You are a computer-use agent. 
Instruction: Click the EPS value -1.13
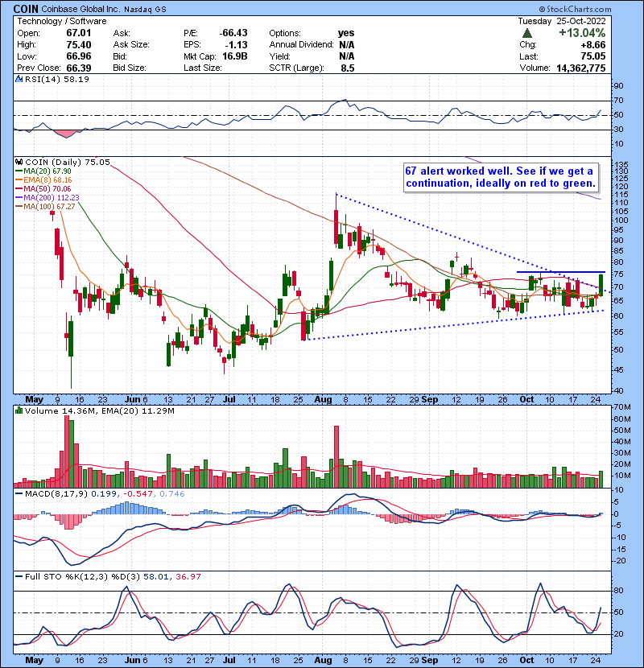pos(237,44)
